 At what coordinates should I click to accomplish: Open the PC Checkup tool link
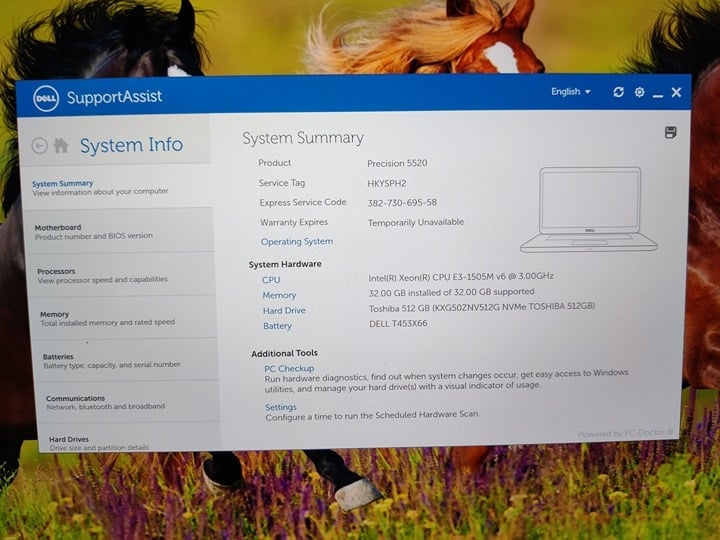point(289,368)
